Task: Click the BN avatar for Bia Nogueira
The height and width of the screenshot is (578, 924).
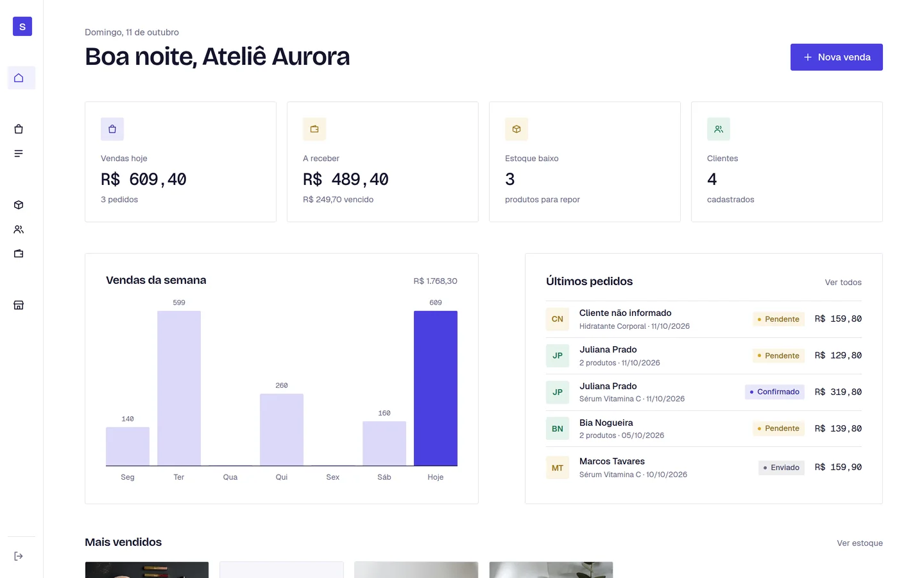Action: pyautogui.click(x=558, y=429)
